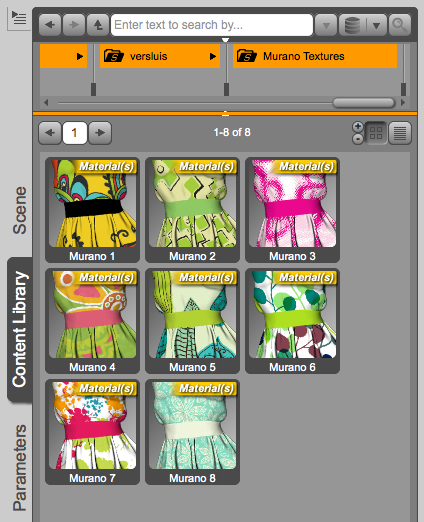Select the Murano 5 material thumbnail
Viewport: 424px width, 522px height.
pyautogui.click(x=192, y=321)
